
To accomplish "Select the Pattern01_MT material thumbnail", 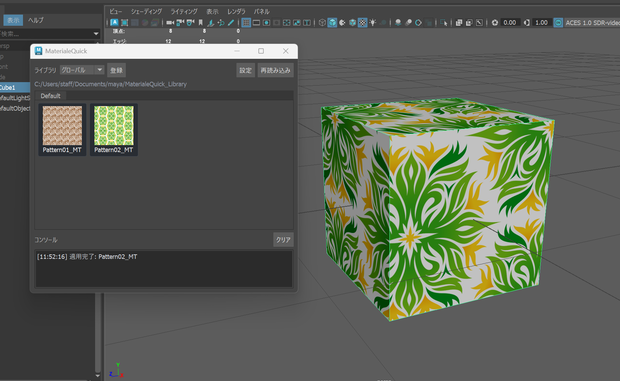I will pos(62,130).
